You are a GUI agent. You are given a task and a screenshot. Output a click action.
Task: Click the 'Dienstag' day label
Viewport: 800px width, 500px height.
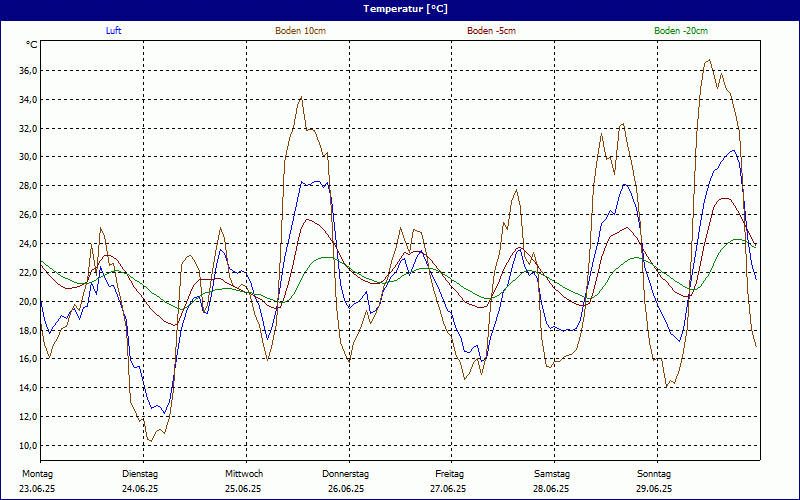[x=140, y=474]
